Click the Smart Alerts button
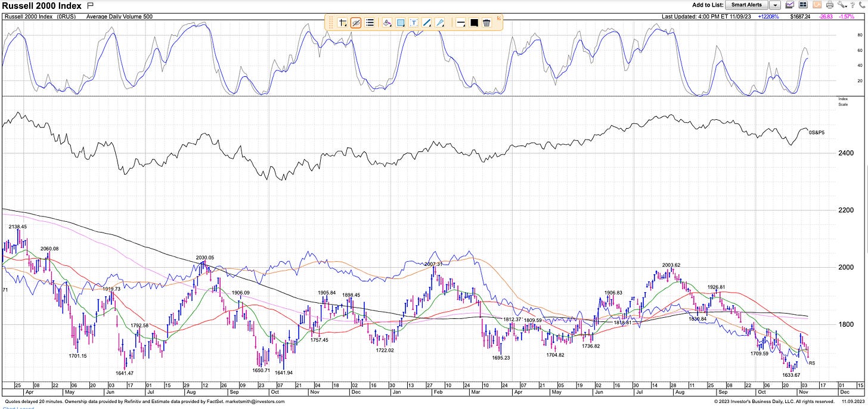 [746, 5]
